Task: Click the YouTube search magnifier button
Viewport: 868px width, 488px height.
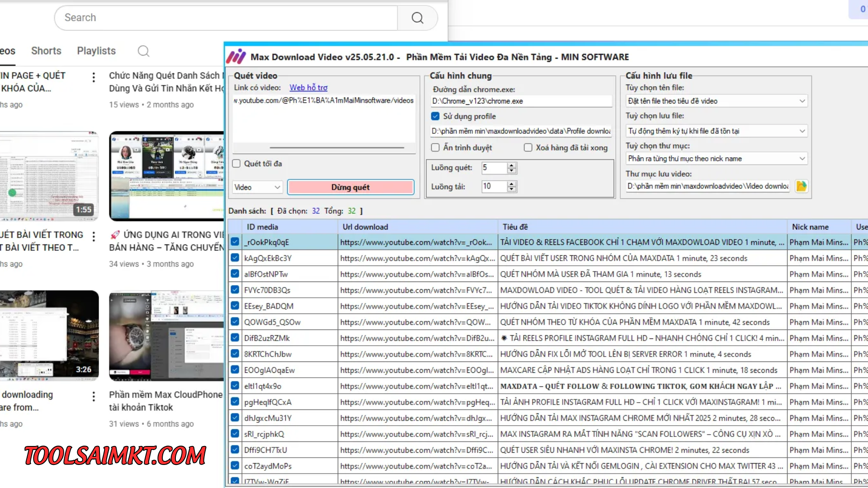Action: [417, 18]
